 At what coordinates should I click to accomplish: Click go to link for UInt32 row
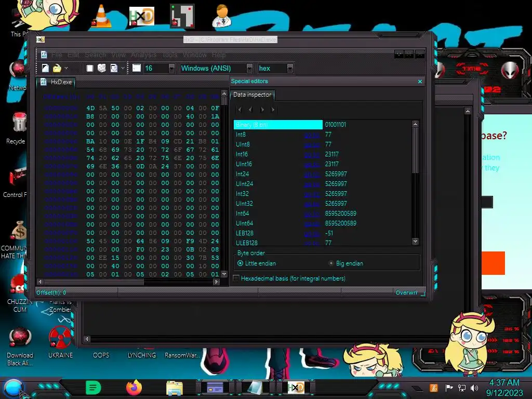click(312, 204)
